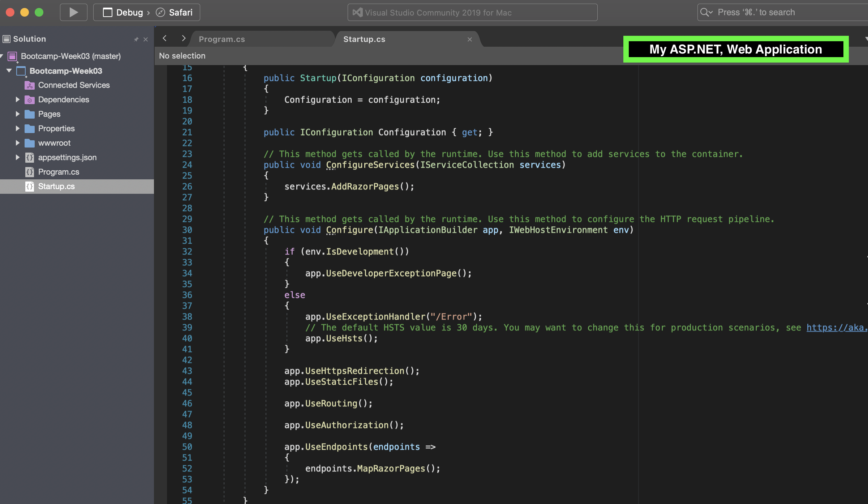The height and width of the screenshot is (504, 868).
Task: Click the Visual Studio logo icon in the status bar
Action: 357,12
